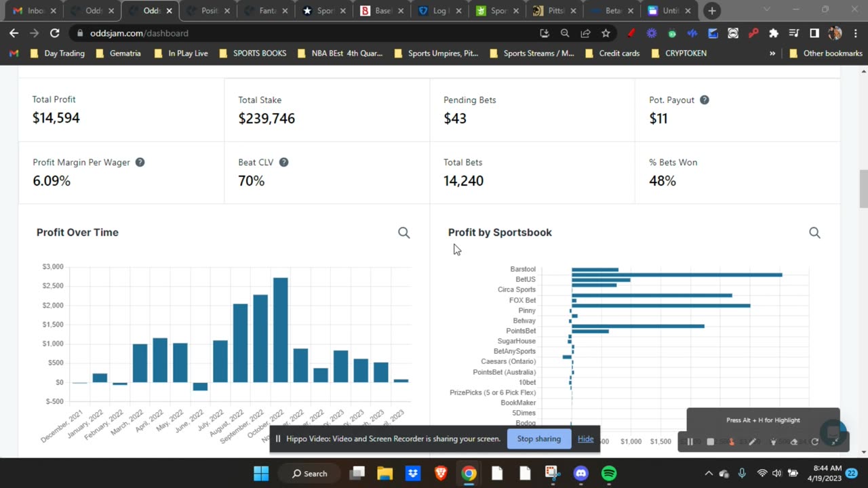Click the September 2022 profit bar
Image resolution: width=868 pixels, height=488 pixels.
click(260, 338)
